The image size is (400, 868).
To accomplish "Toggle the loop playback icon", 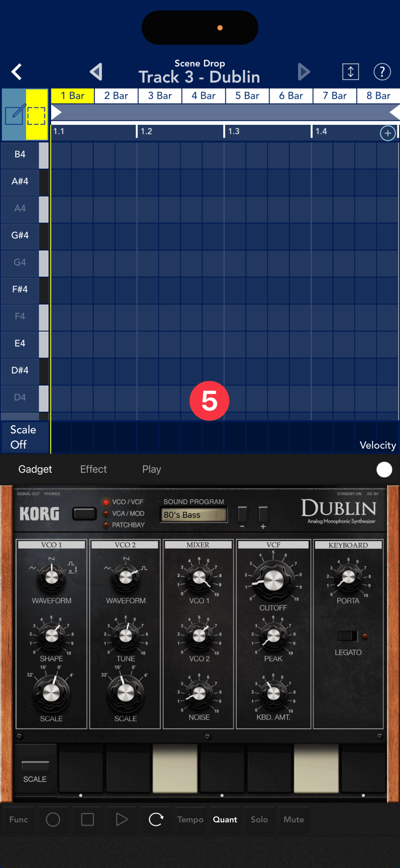I will tap(156, 820).
